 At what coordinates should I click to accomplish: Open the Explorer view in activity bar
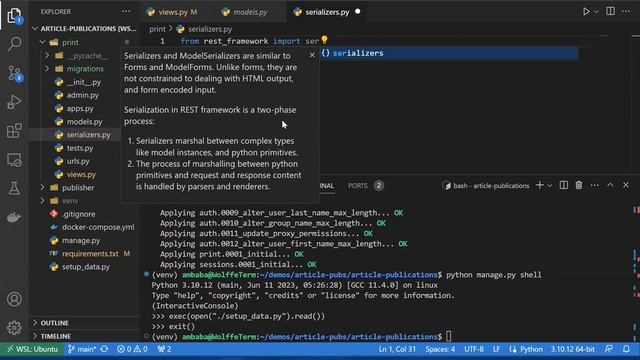tap(14, 16)
